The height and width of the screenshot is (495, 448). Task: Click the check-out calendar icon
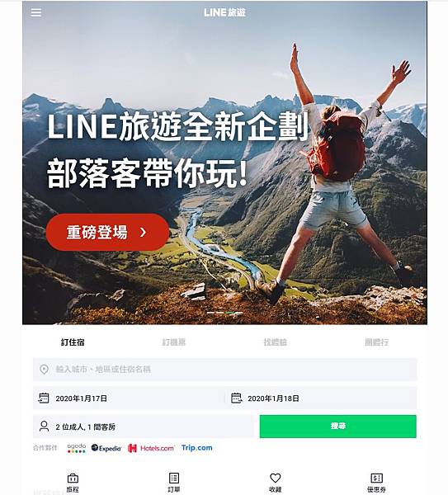236,398
